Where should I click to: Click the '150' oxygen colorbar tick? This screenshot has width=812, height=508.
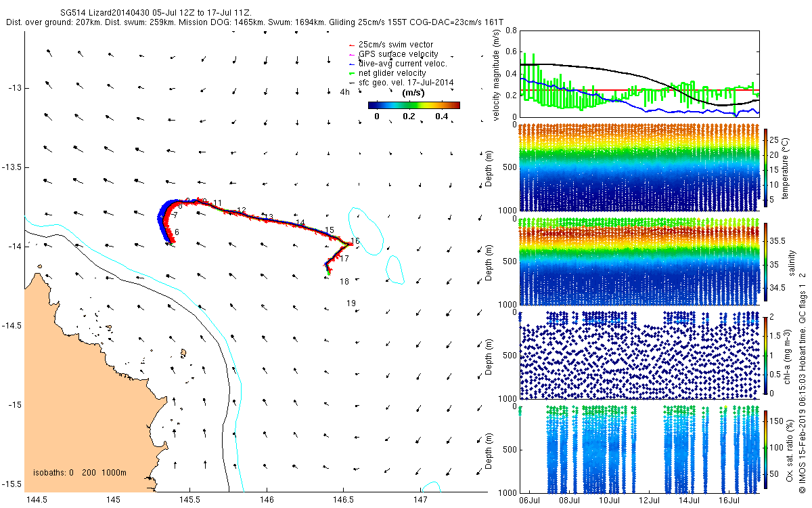777,421
